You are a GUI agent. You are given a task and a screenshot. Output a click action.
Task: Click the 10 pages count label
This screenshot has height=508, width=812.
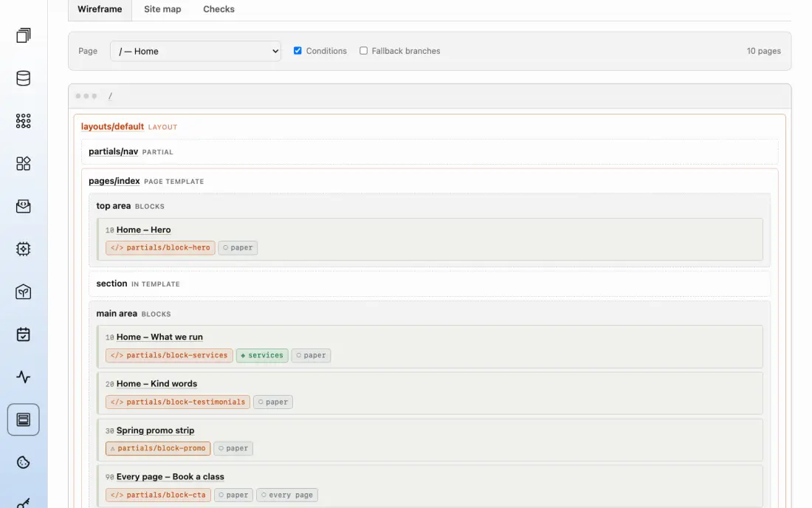[763, 51]
